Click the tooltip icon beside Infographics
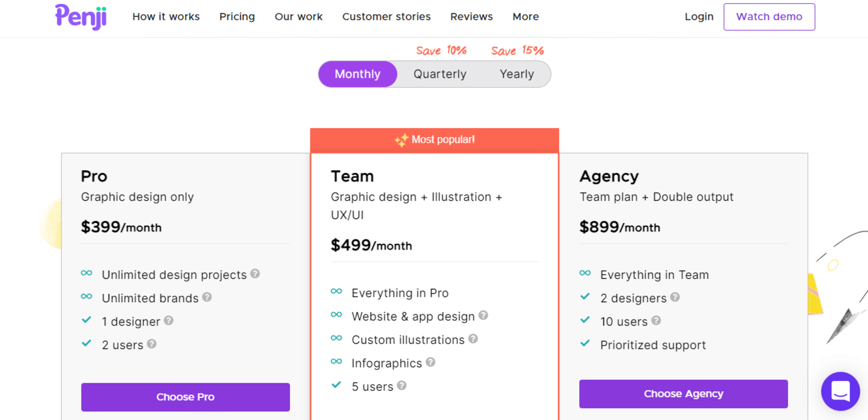The width and height of the screenshot is (868, 420). click(430, 362)
